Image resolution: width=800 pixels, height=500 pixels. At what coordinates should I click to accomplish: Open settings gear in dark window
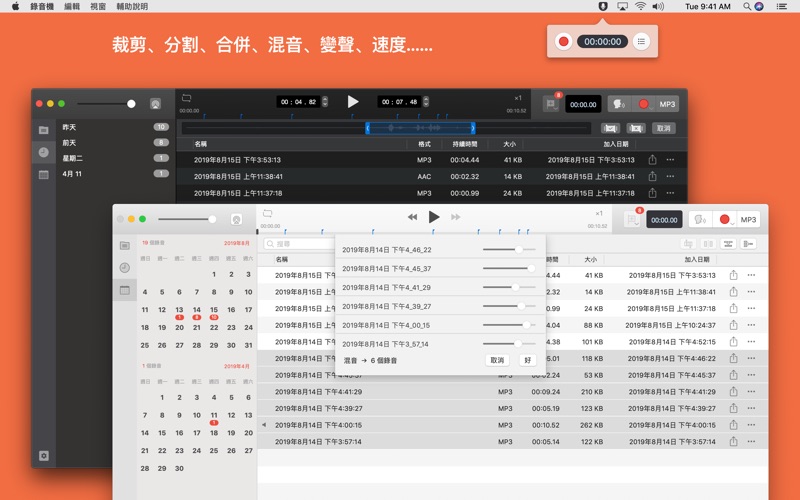(x=44, y=456)
